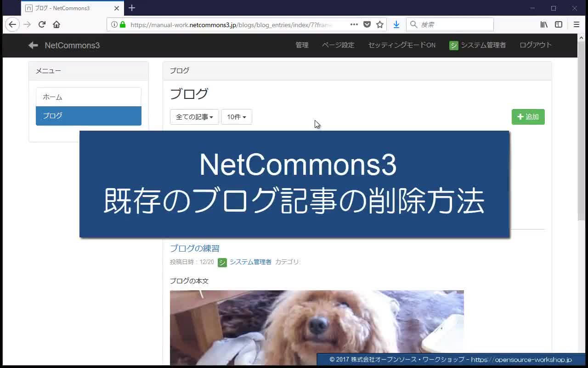Click the green 追加 button
Viewport: 588px width, 368px height.
[528, 117]
